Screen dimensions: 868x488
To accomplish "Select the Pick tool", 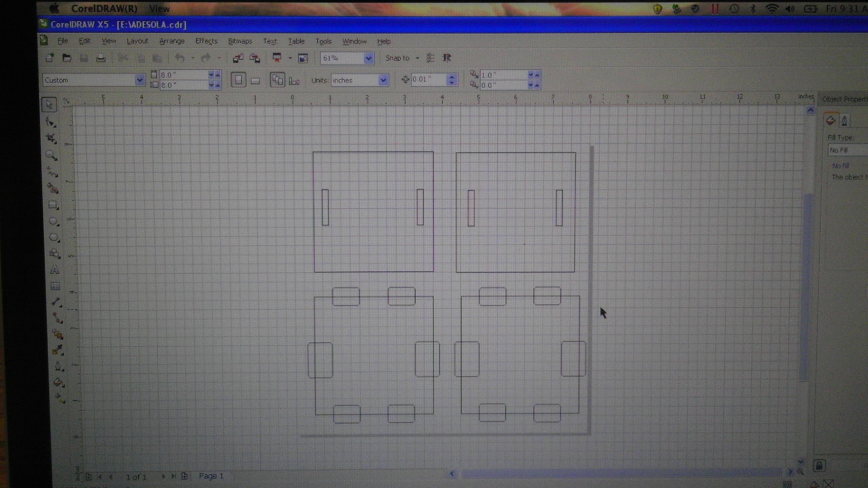I will click(49, 105).
